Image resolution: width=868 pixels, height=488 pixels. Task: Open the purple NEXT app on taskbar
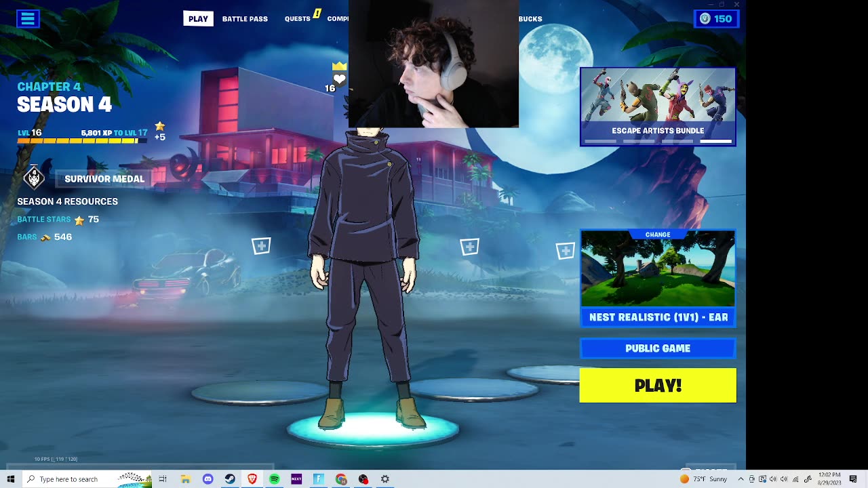[x=296, y=479]
